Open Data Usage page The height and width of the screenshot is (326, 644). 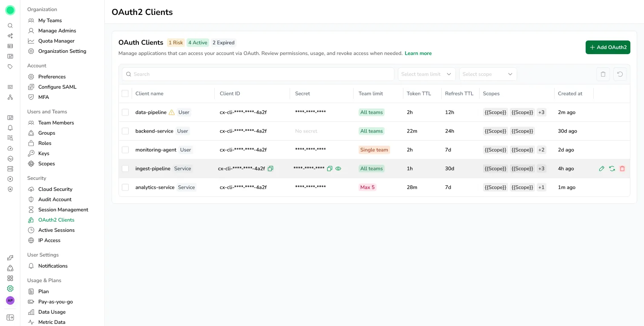point(52,312)
